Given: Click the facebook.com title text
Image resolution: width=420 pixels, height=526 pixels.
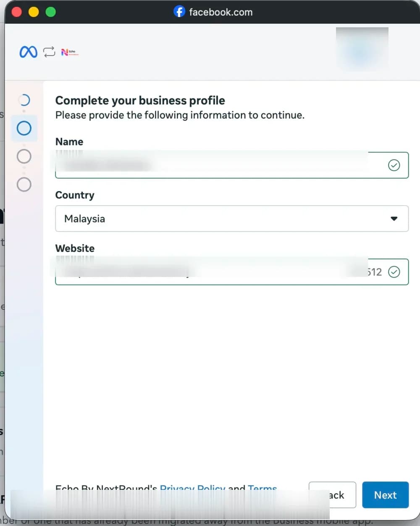Looking at the screenshot, I should point(221,12).
